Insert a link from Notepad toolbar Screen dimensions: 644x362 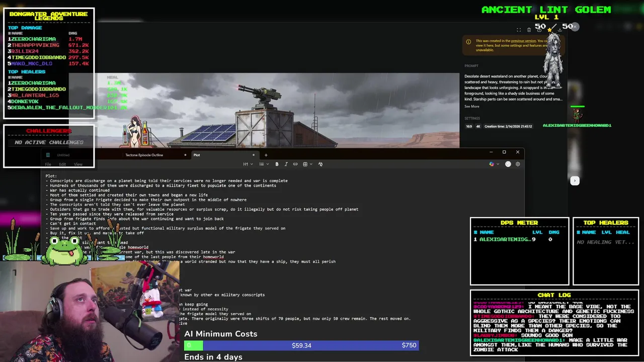tap(295, 164)
